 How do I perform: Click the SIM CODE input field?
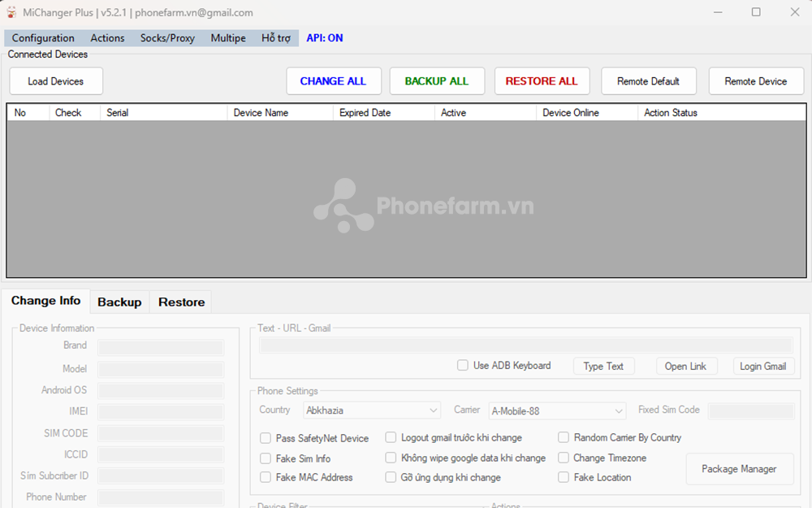(161, 433)
